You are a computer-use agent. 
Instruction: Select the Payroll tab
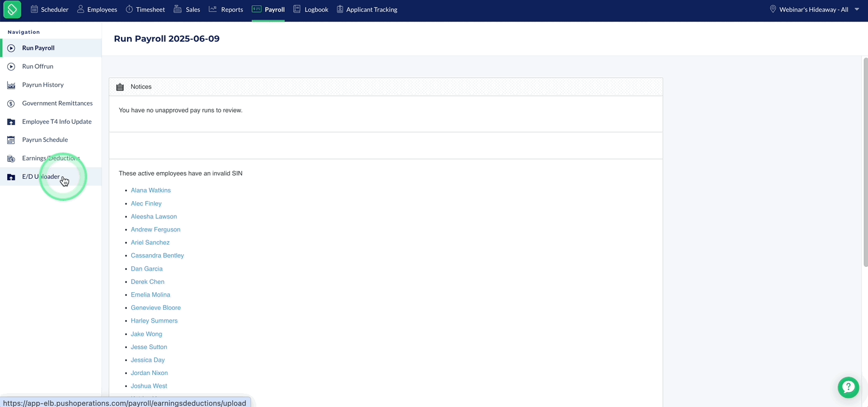click(x=268, y=10)
